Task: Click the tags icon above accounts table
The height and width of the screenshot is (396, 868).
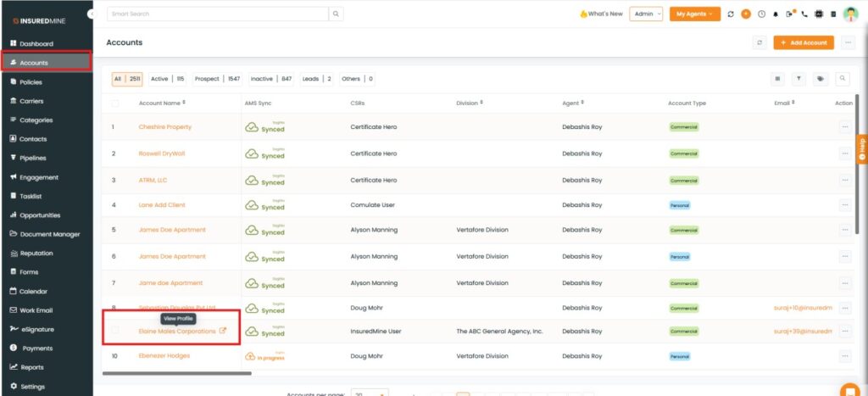Action: pos(820,79)
